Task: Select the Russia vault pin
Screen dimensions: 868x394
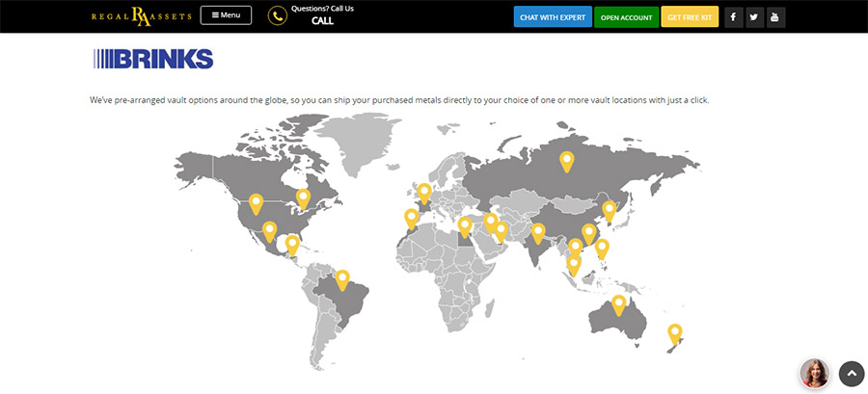Action: [x=566, y=162]
